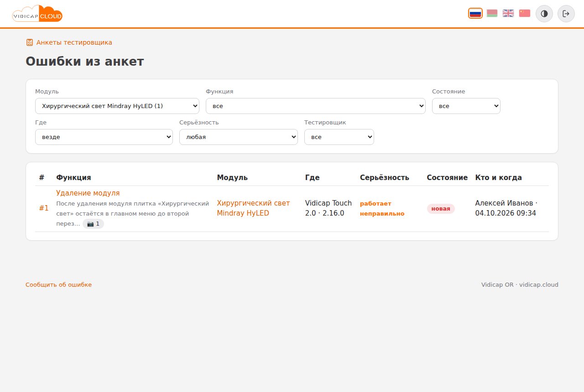Click the Vidicap Cloud logo
The height and width of the screenshot is (392, 584).
[x=37, y=14]
